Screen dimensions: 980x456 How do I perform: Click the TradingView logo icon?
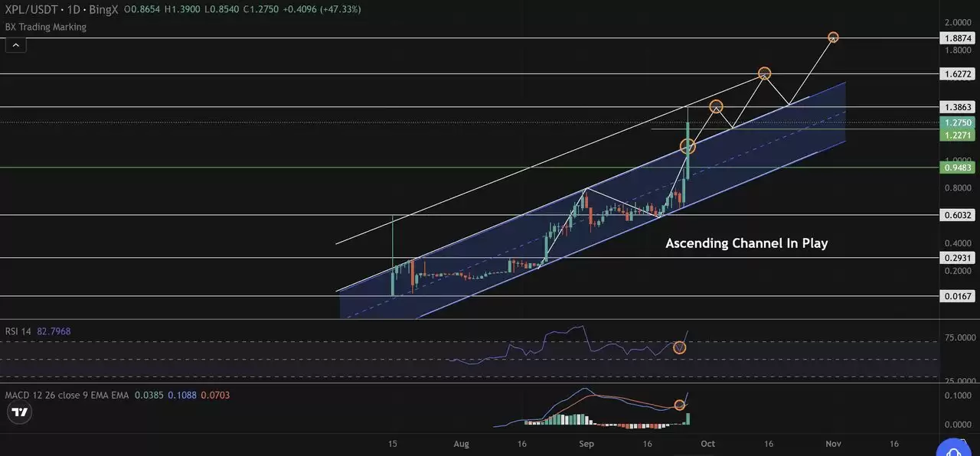(x=20, y=412)
